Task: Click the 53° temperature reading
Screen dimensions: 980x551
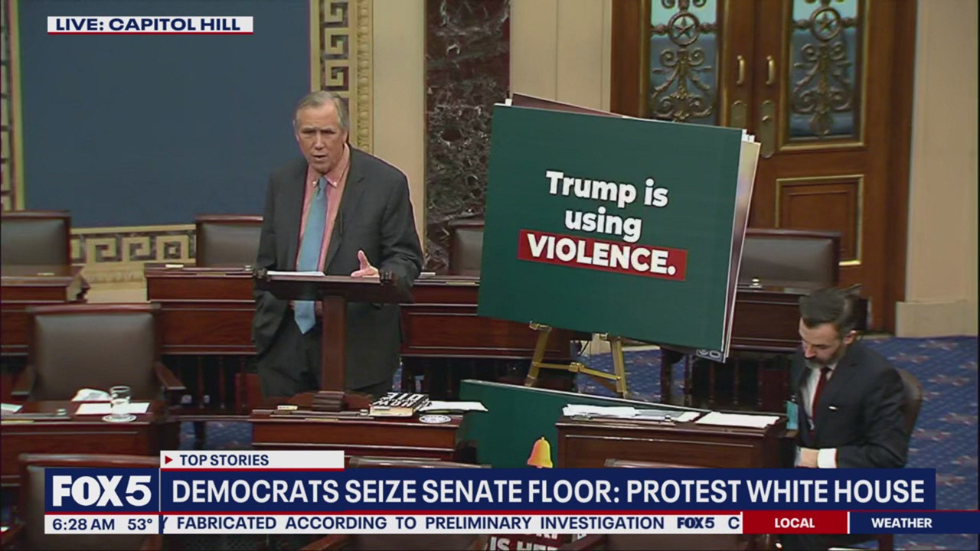Action: click(x=140, y=524)
